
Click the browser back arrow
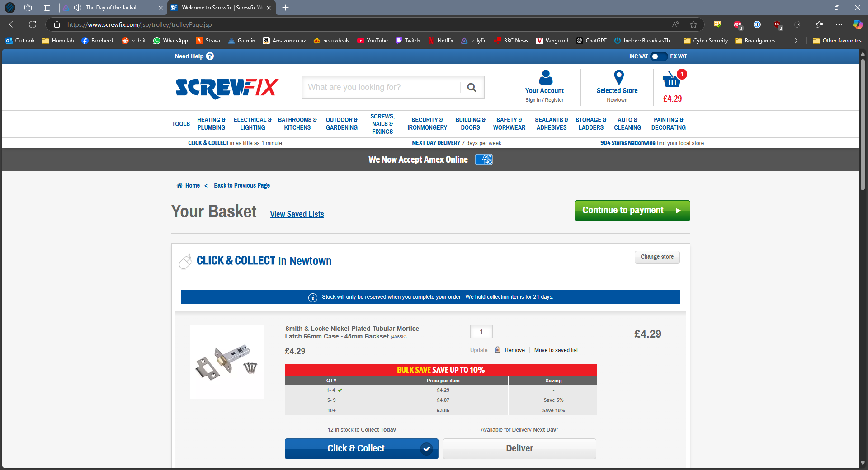click(13, 24)
